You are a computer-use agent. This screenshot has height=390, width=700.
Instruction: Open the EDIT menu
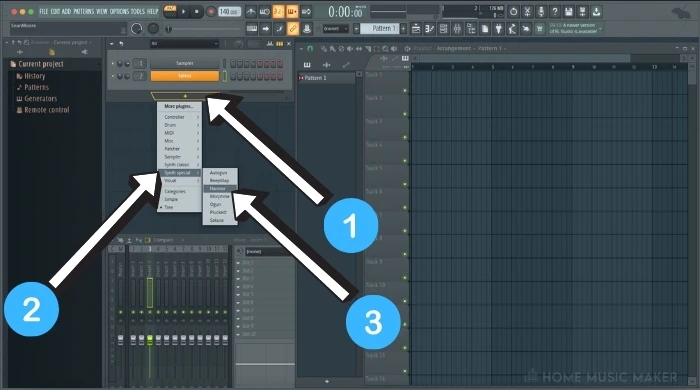tap(55, 11)
